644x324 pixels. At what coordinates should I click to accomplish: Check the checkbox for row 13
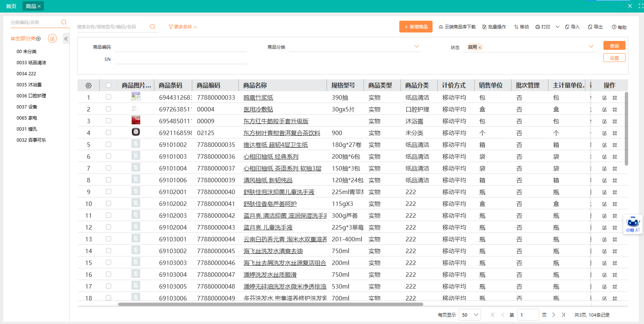pyautogui.click(x=109, y=239)
